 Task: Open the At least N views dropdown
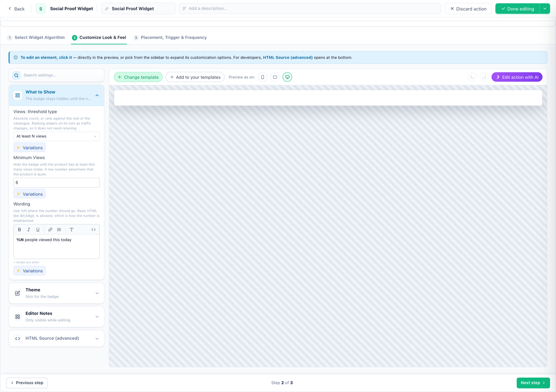click(x=57, y=136)
